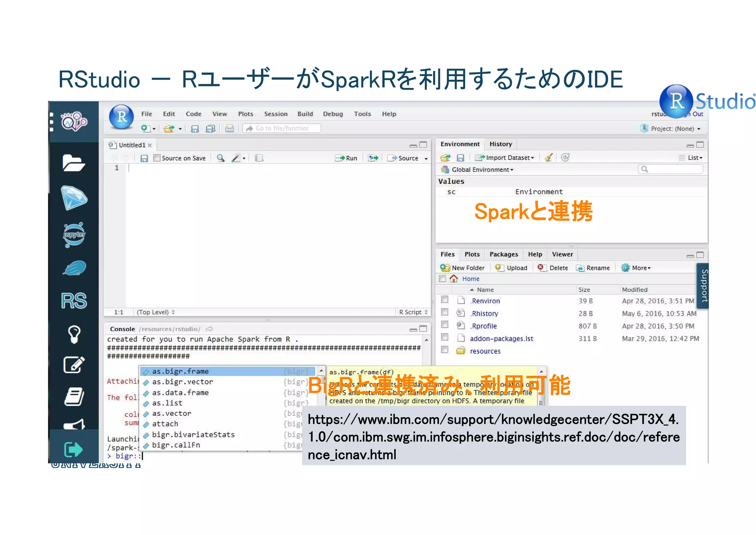This screenshot has width=756, height=535.
Task: Click the load workspace icon in Environment
Action: tap(446, 158)
